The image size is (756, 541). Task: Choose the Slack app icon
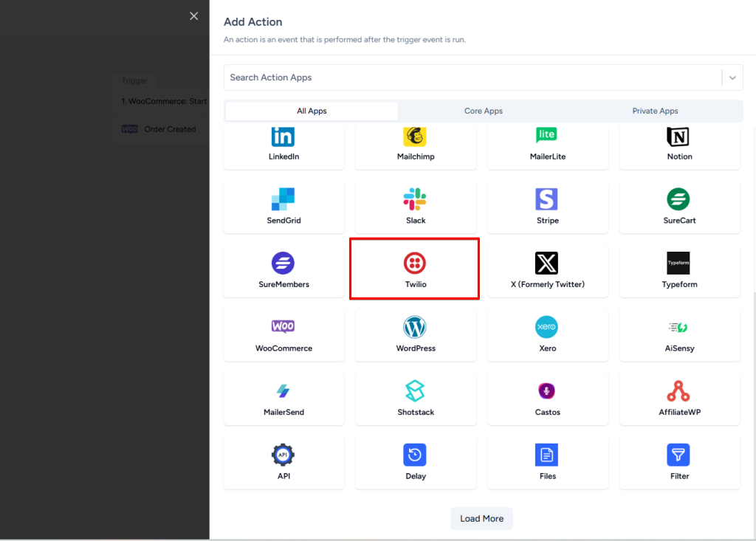pyautogui.click(x=415, y=199)
